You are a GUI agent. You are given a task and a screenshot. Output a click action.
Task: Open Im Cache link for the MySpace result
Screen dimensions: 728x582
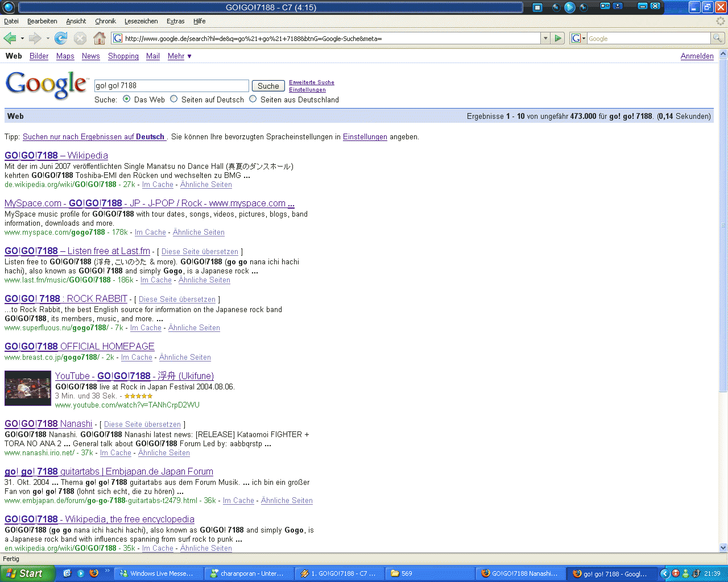tap(150, 232)
